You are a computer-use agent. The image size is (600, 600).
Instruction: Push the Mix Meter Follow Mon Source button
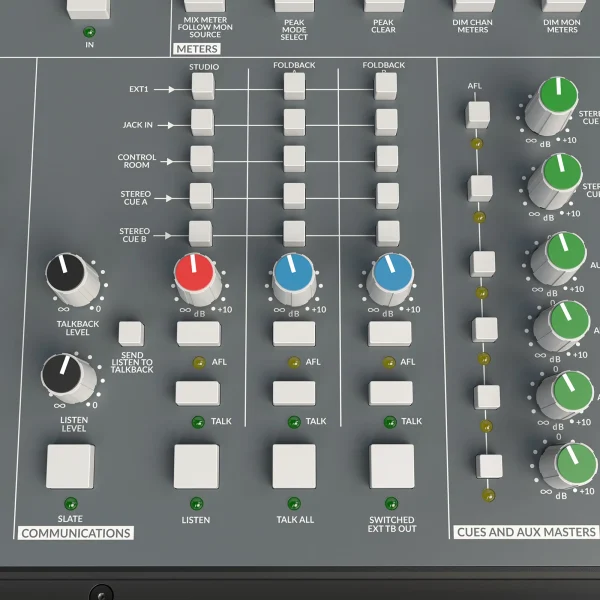(x=205, y=5)
